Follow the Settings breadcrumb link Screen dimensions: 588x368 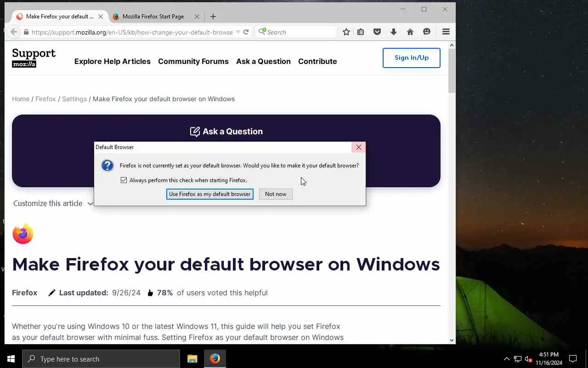tap(74, 99)
